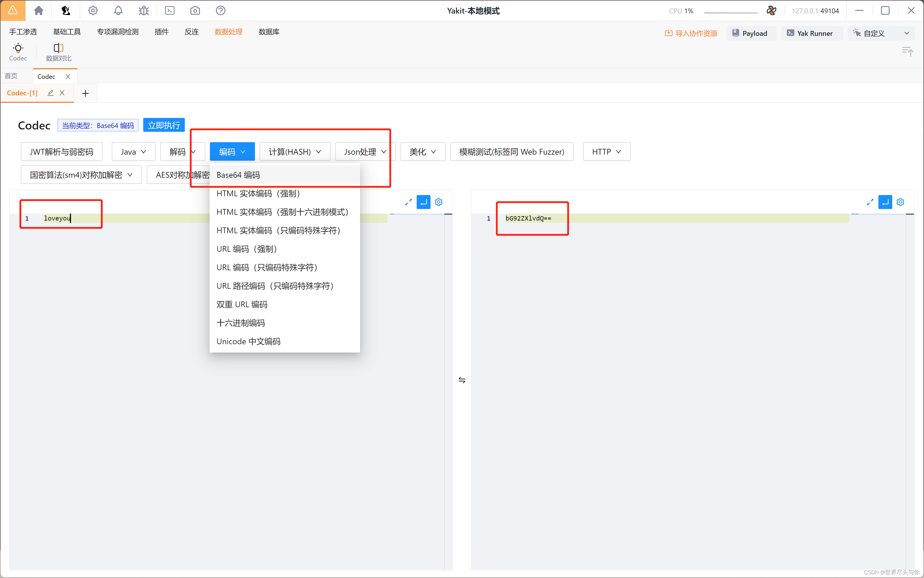Image resolution: width=924 pixels, height=578 pixels.
Task: Choose URL 编码（只编码特殊字符）
Action: (284, 267)
